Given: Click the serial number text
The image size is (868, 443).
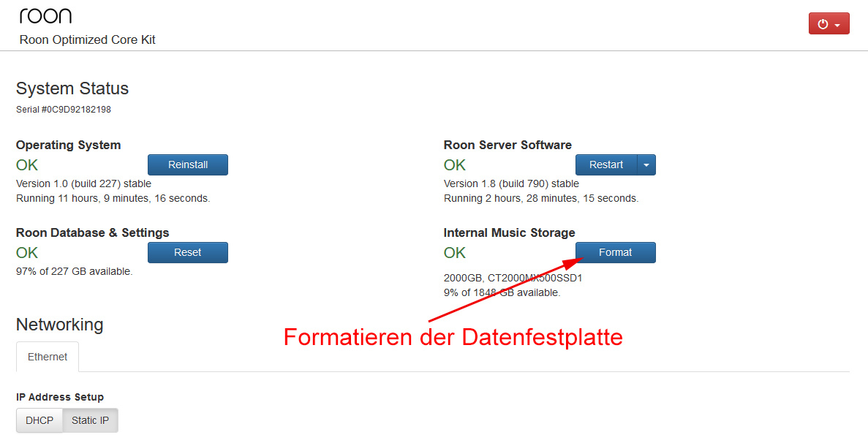Looking at the screenshot, I should point(64,110).
